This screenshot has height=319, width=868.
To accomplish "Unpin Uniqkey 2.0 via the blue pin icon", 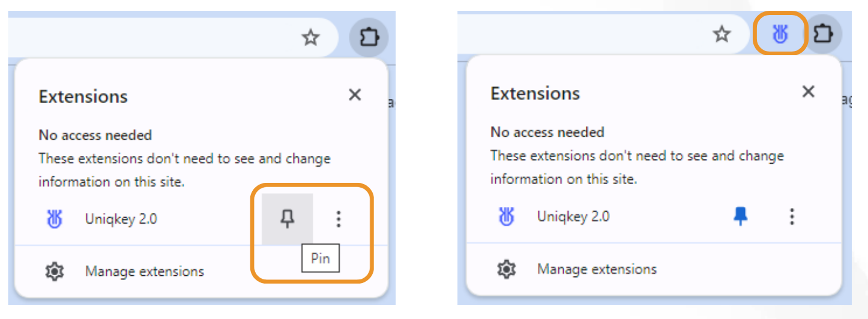I will (741, 216).
